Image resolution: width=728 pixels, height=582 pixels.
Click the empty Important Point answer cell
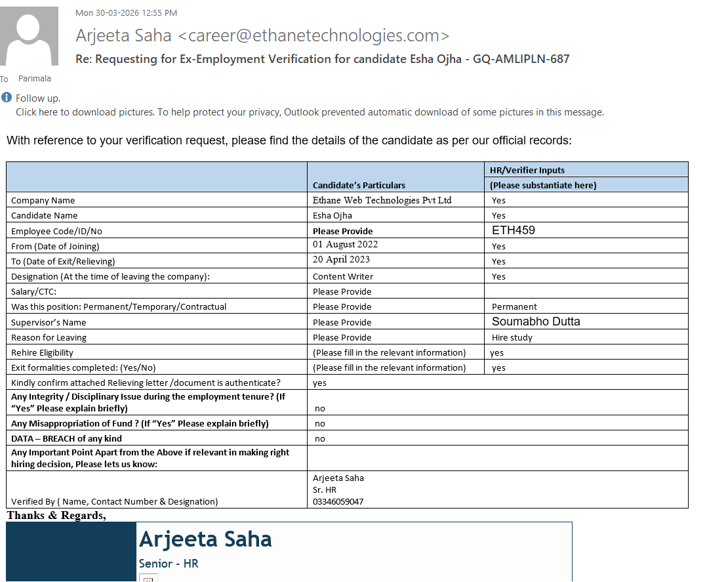pyautogui.click(x=498, y=459)
